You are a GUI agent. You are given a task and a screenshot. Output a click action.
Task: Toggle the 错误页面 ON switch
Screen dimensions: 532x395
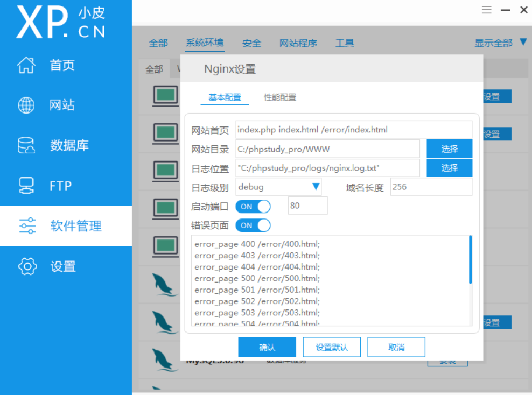[x=253, y=225]
